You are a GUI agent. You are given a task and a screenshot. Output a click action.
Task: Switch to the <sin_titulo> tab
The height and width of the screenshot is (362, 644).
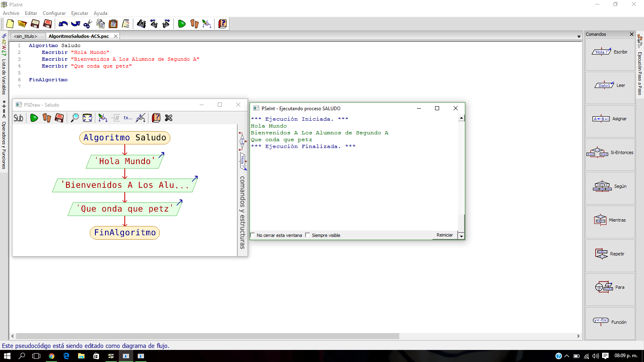point(26,36)
